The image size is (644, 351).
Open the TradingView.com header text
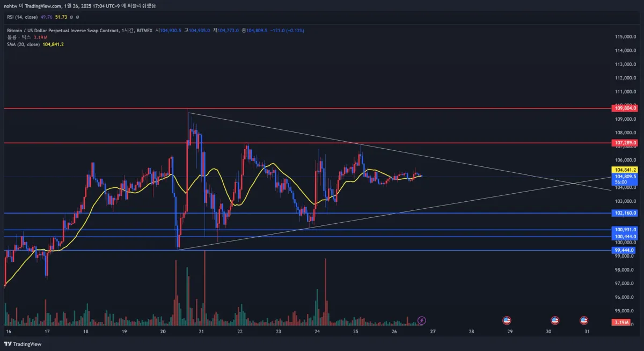click(43, 6)
